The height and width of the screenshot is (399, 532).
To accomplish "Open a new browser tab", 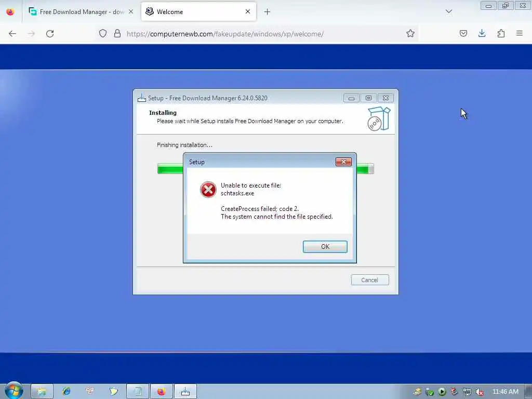I will pos(268,12).
